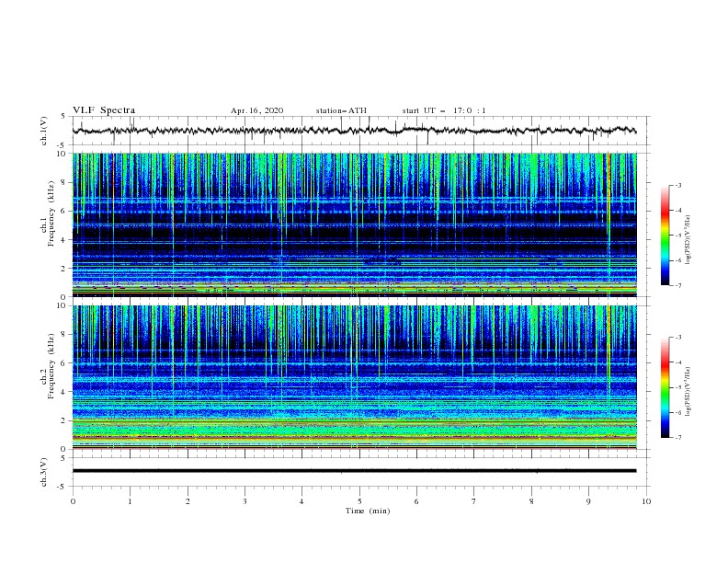Select the ch.2 "Frequency (kHz)" axis label
This screenshot has height=563, width=728.
(51, 366)
